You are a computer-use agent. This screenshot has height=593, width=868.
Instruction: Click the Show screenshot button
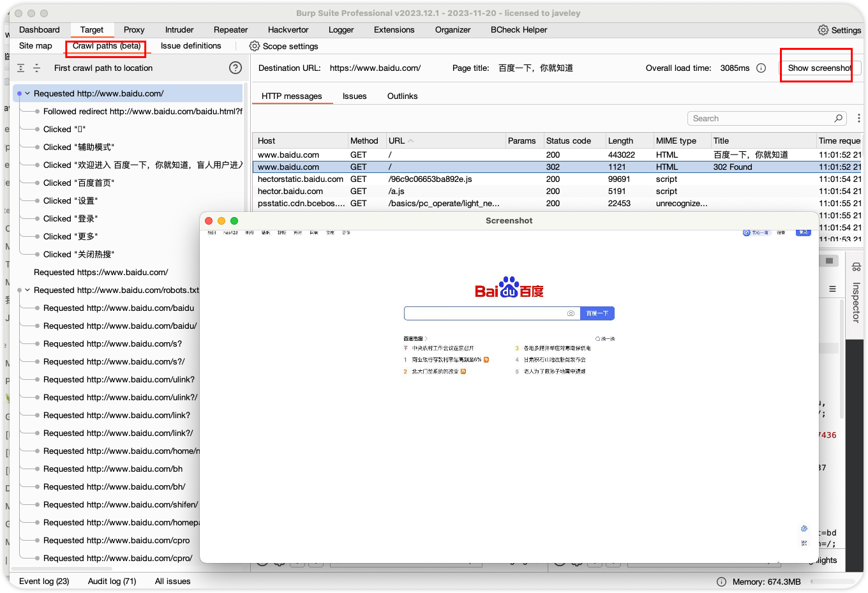click(x=820, y=68)
